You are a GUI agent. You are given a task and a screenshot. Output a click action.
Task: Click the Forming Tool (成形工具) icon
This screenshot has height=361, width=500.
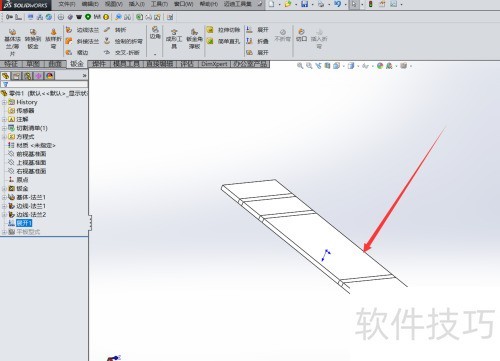point(174,39)
